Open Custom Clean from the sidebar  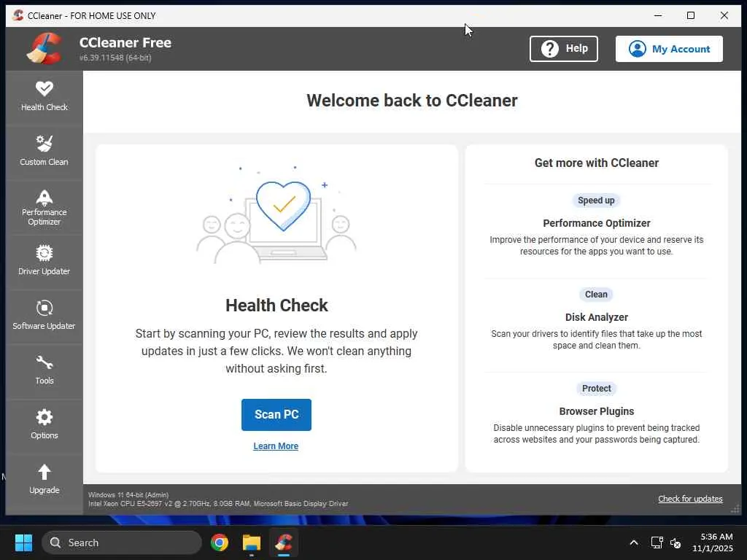(x=44, y=152)
